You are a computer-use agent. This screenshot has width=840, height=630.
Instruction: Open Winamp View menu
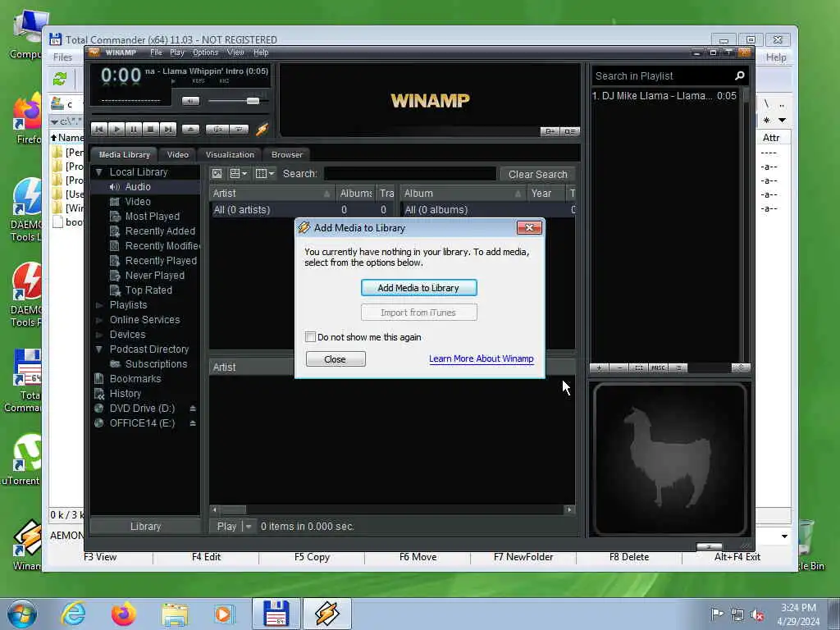[x=235, y=52]
